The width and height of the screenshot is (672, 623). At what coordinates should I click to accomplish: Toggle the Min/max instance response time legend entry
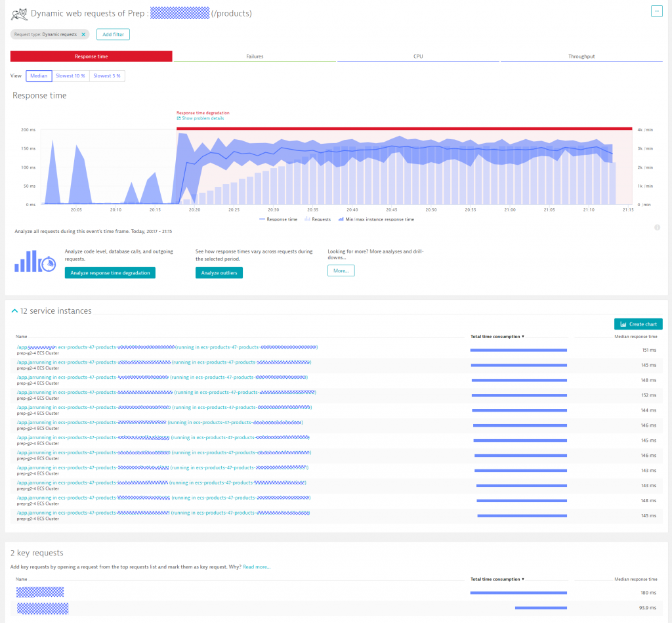377,219
